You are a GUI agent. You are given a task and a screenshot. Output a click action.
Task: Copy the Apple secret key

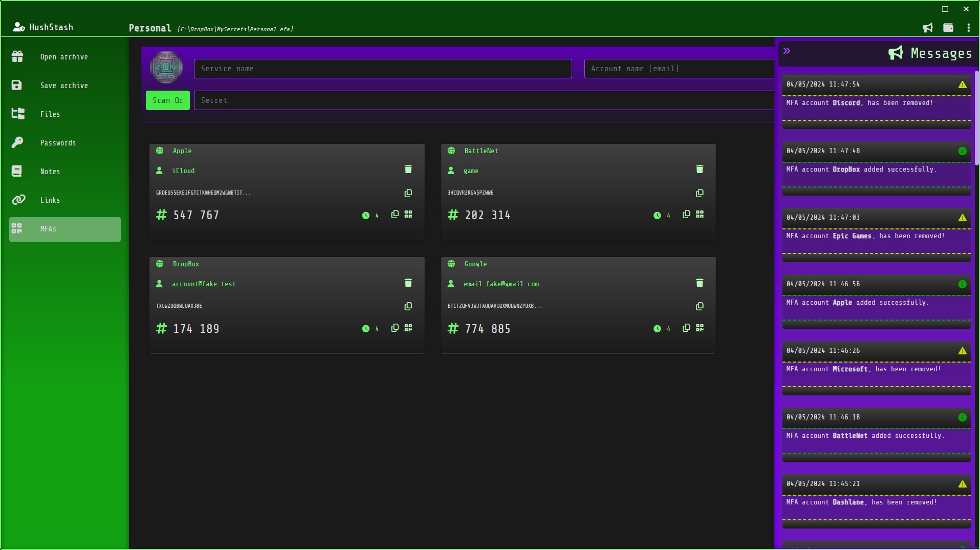pos(408,193)
